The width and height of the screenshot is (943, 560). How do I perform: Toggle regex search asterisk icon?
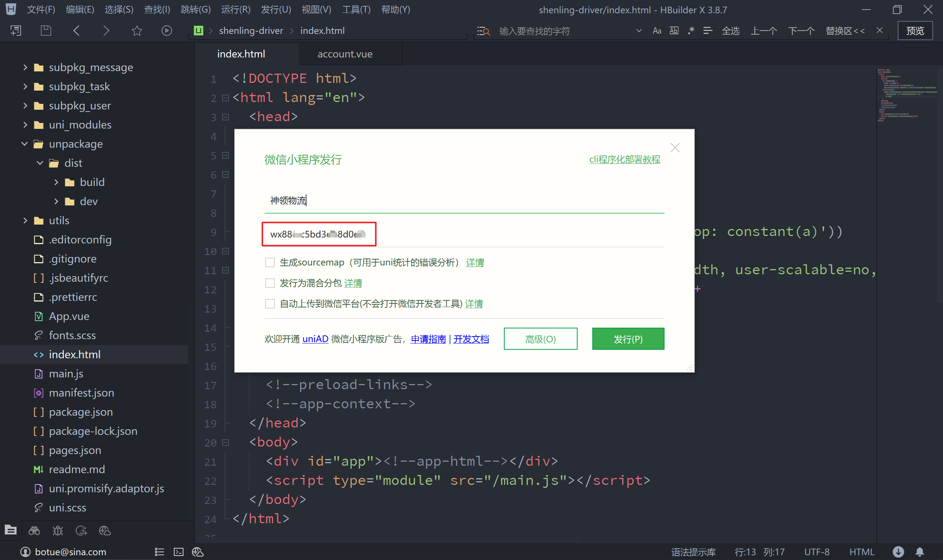point(691,31)
